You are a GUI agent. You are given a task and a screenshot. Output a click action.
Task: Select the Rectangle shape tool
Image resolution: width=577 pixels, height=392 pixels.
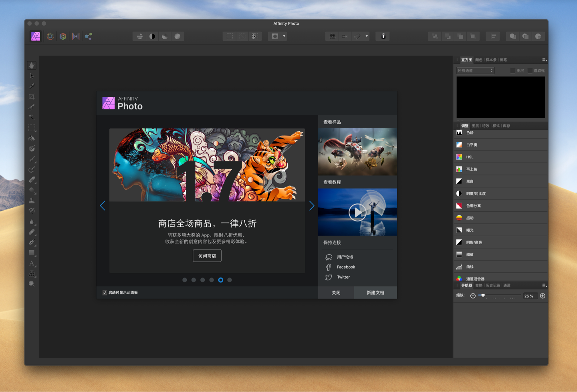tap(32, 253)
